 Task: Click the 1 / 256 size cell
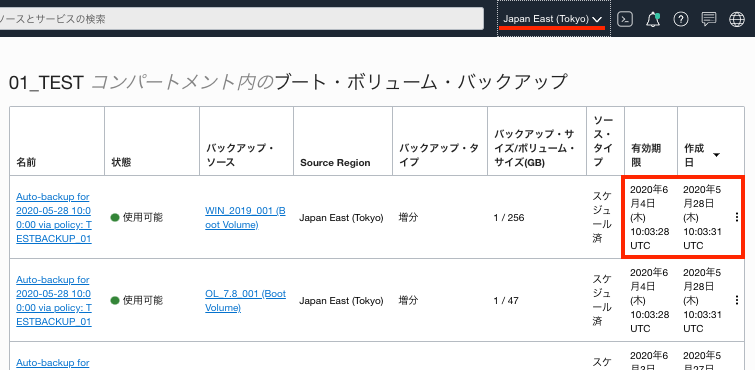click(x=509, y=218)
